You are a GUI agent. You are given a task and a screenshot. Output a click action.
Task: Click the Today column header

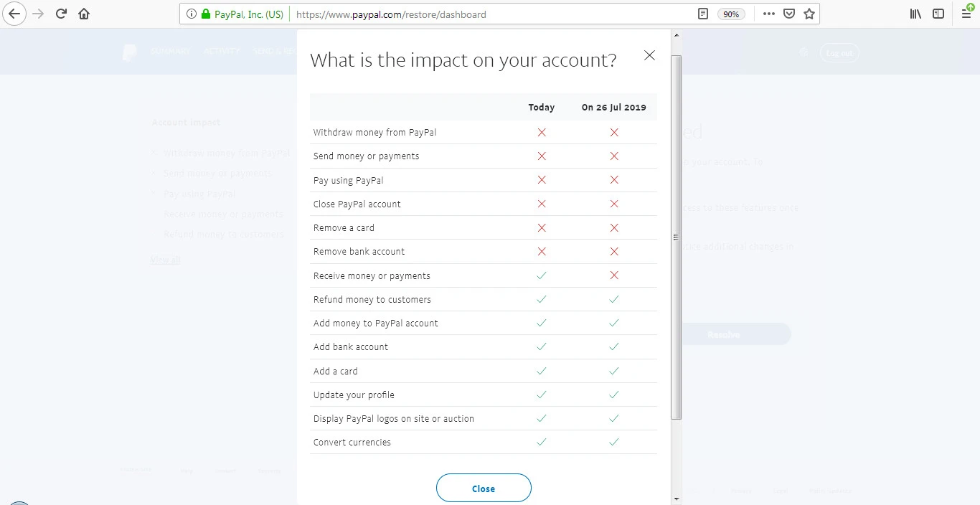pyautogui.click(x=542, y=107)
